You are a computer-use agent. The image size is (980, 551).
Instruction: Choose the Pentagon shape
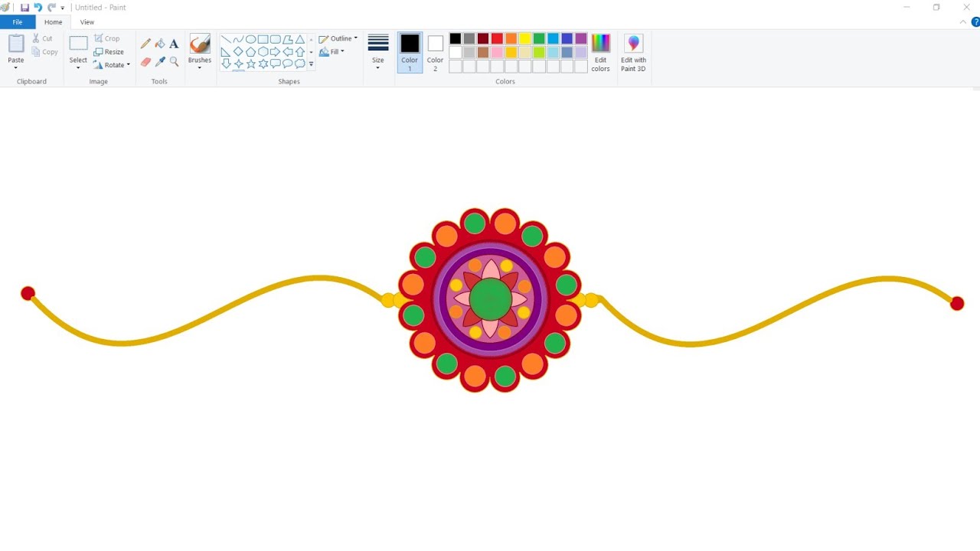click(250, 51)
